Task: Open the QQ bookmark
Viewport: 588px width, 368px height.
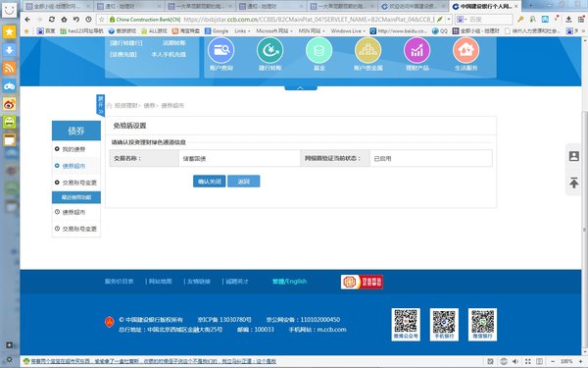Action: click(440, 30)
